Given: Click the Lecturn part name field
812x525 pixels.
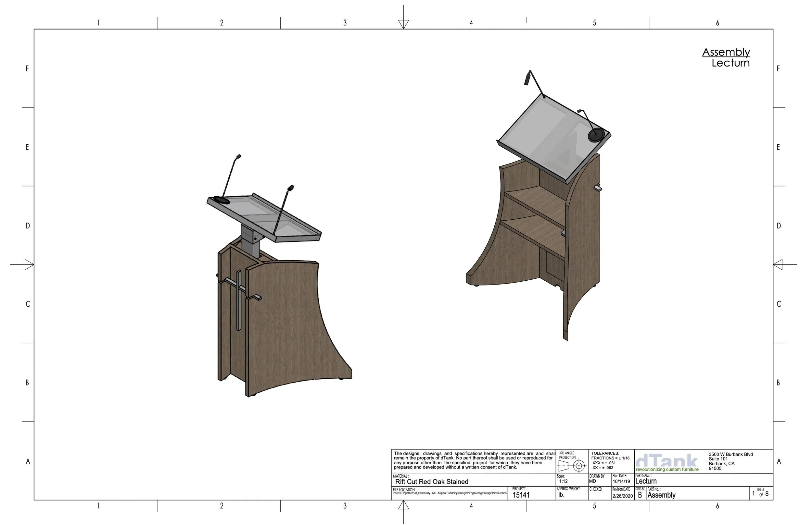Looking at the screenshot, I should (646, 481).
